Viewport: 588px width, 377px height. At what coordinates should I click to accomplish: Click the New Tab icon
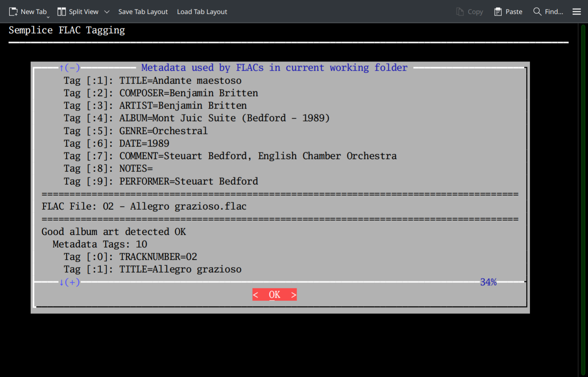coord(12,11)
